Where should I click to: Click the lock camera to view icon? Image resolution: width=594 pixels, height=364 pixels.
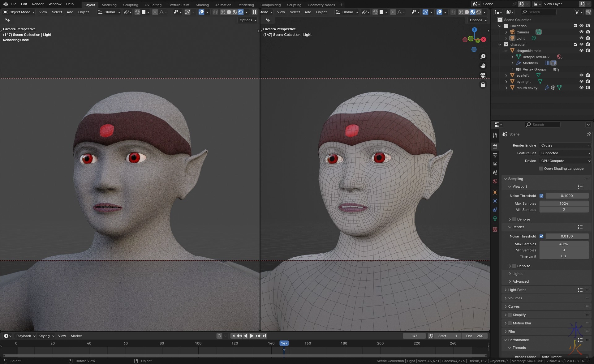point(483,84)
